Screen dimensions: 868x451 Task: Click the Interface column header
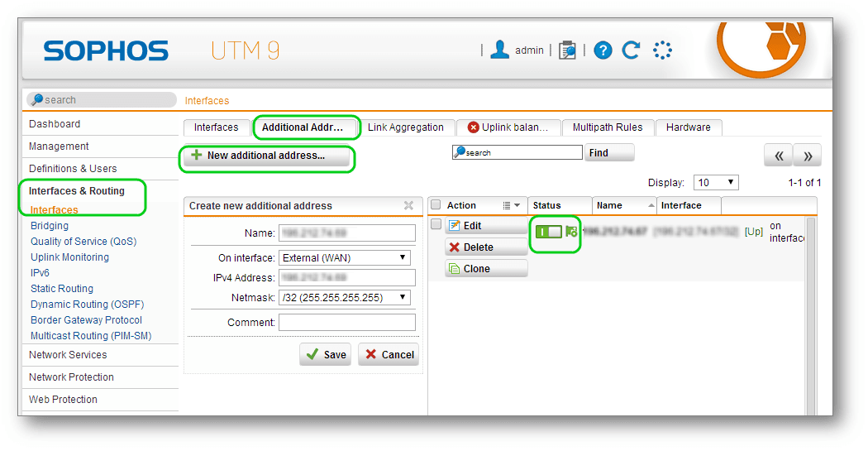click(x=689, y=205)
